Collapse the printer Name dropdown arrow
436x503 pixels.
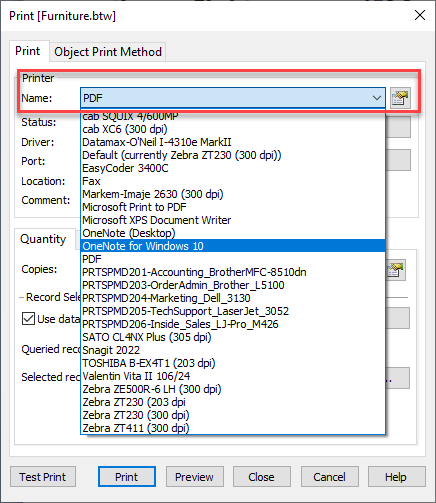(377, 98)
